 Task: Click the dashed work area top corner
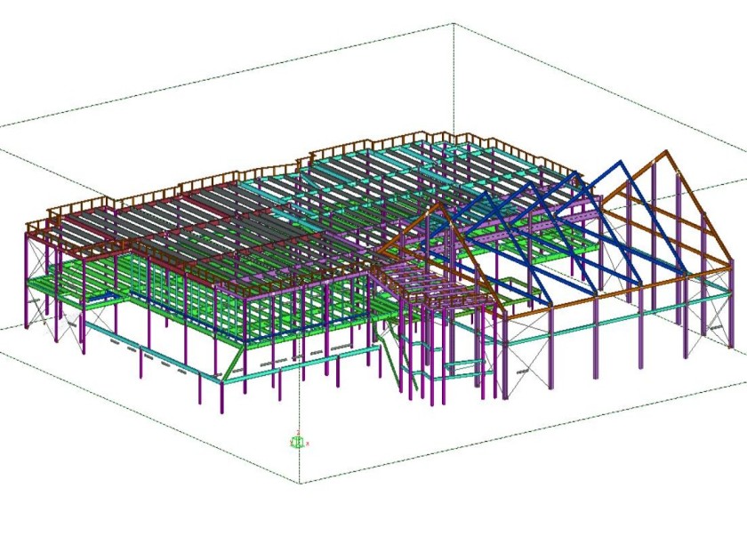(x=454, y=24)
